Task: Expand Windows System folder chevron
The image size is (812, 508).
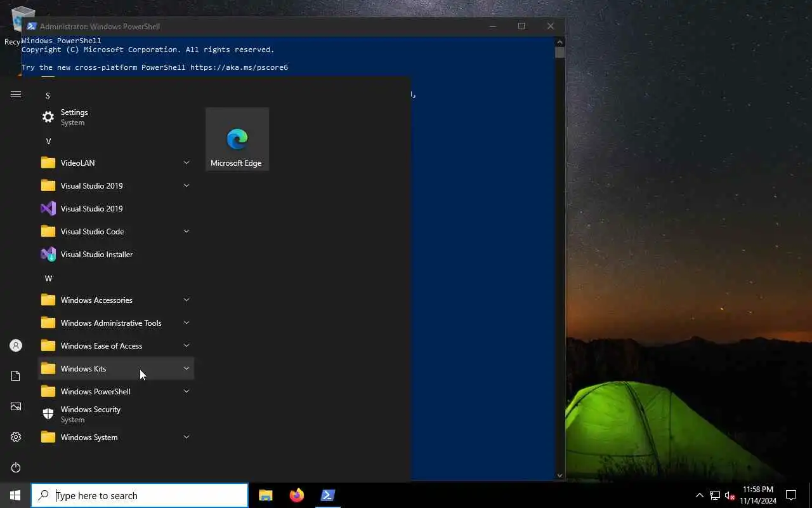Action: pyautogui.click(x=187, y=437)
